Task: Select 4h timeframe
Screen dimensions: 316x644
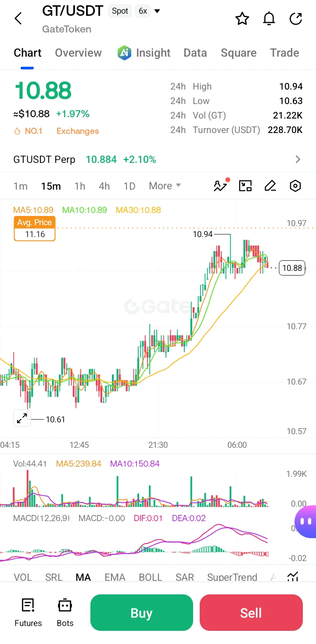Action: tap(104, 186)
